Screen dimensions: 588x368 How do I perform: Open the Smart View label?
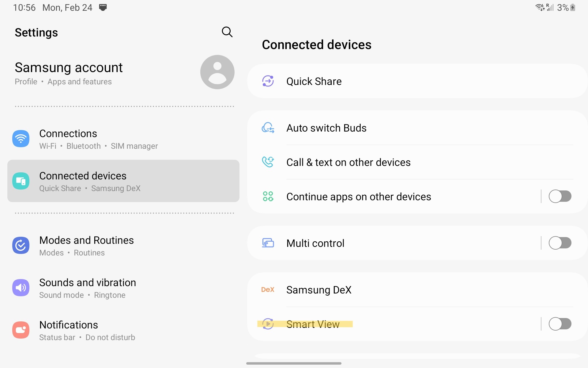point(313,324)
